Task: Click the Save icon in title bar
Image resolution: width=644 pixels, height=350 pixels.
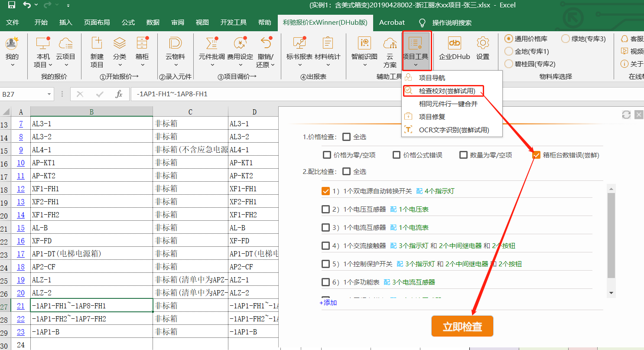Action: tap(12, 5)
